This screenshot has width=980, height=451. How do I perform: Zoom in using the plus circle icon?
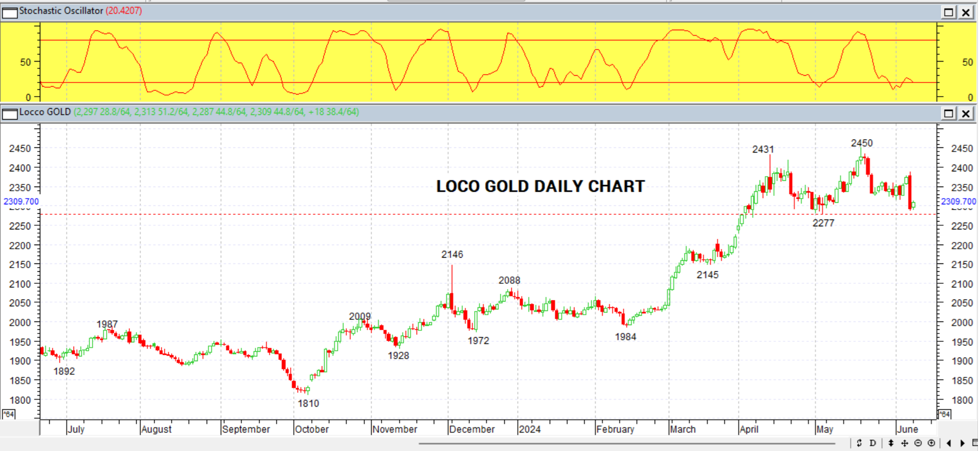(931, 443)
